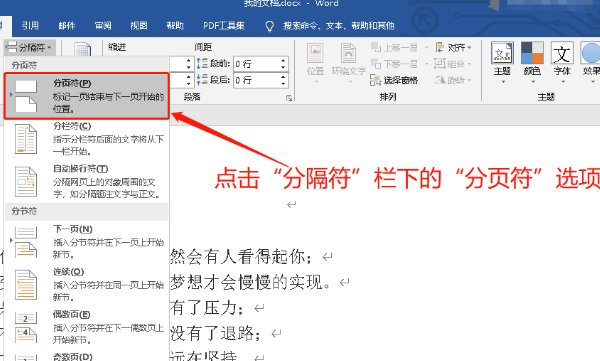Click the 下一页 section break thumbnail icon
Screen dimensions: 600x361
[x=26, y=242]
